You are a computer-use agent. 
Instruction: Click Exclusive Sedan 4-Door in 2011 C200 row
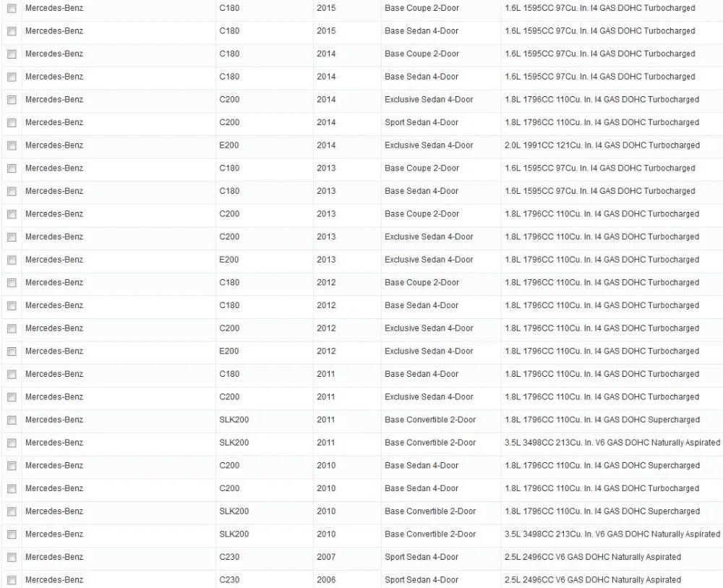pos(429,396)
